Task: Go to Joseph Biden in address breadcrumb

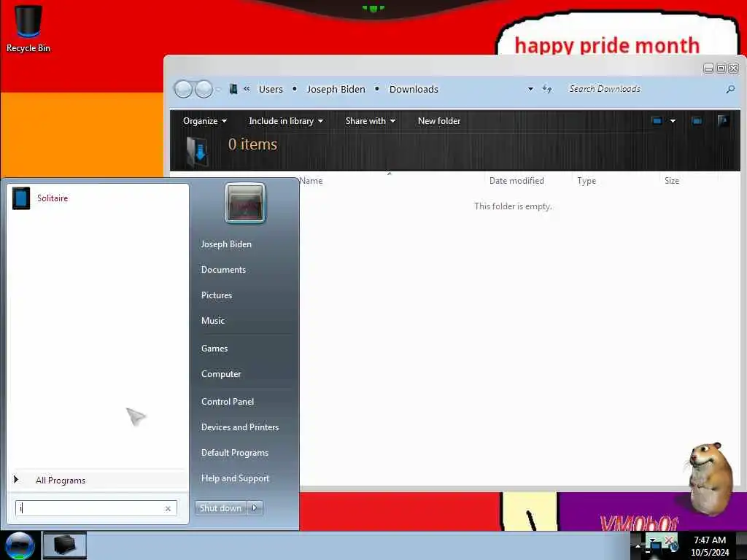Action: point(336,89)
